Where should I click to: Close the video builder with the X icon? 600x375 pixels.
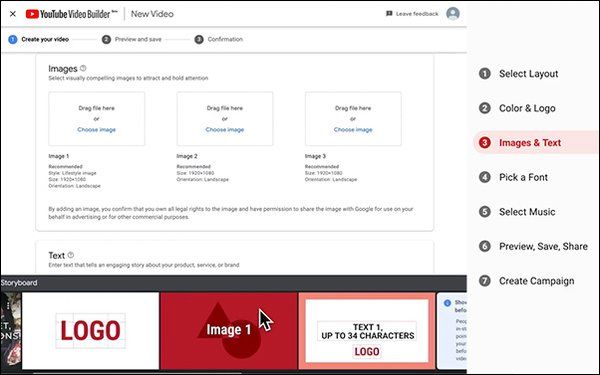tap(13, 14)
